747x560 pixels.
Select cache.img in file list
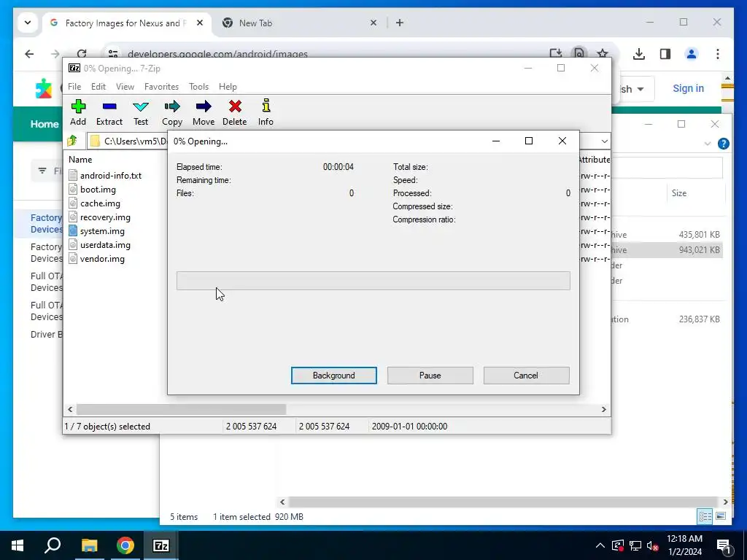click(x=100, y=203)
